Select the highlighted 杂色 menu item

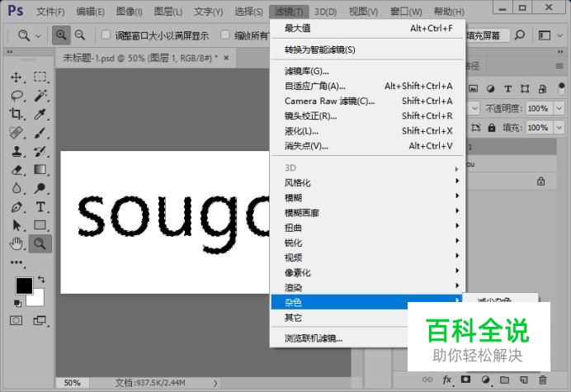[366, 302]
